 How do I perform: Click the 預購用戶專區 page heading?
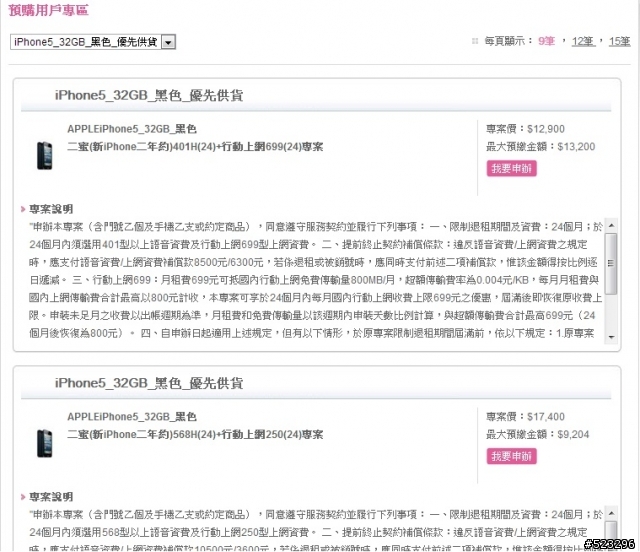click(49, 10)
